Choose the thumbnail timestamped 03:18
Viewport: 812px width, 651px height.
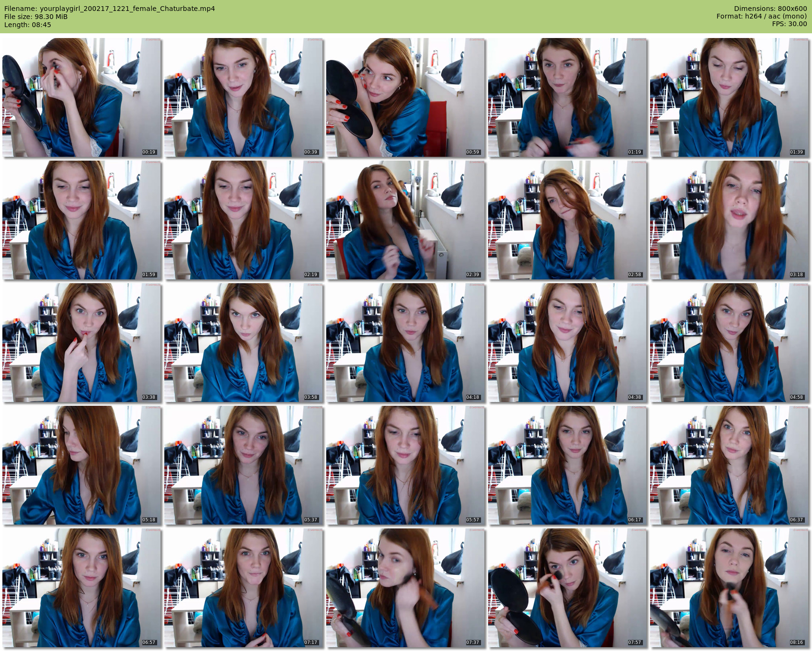[729, 220]
